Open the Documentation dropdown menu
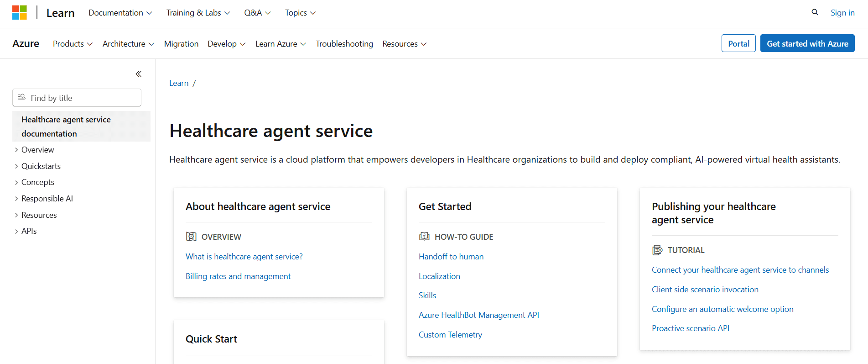This screenshot has width=868, height=364. (x=120, y=13)
